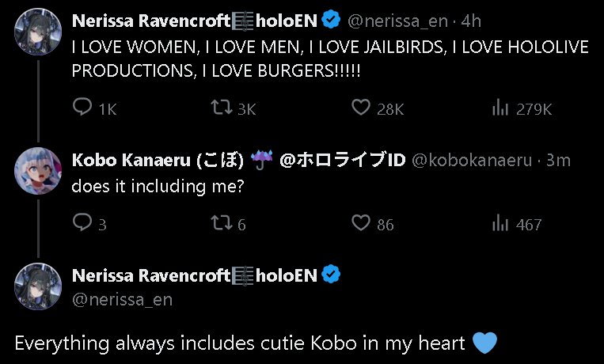
Task: Click @nerissa_en handle under the bottom tweet name
Action: 122,299
